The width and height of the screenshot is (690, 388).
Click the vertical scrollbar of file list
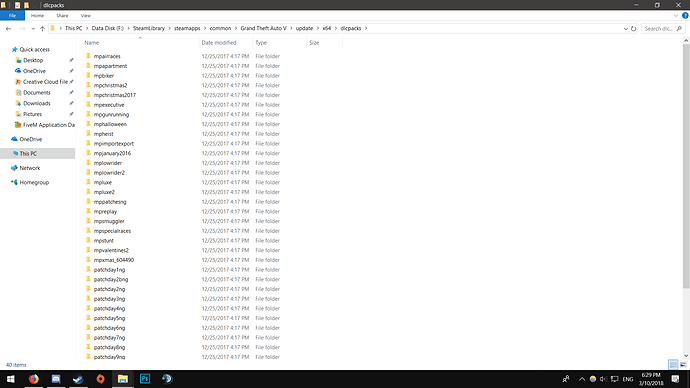point(686,167)
